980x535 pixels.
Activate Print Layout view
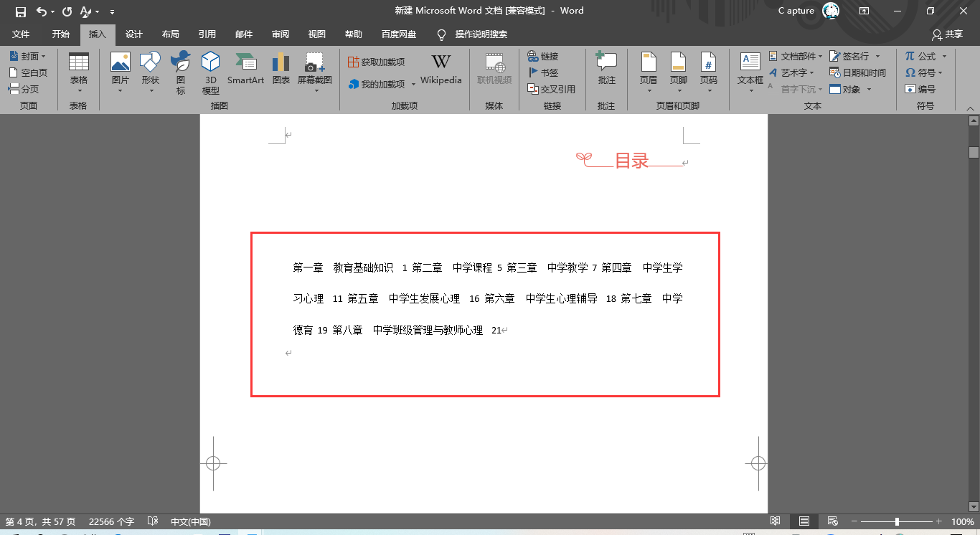[804, 521]
